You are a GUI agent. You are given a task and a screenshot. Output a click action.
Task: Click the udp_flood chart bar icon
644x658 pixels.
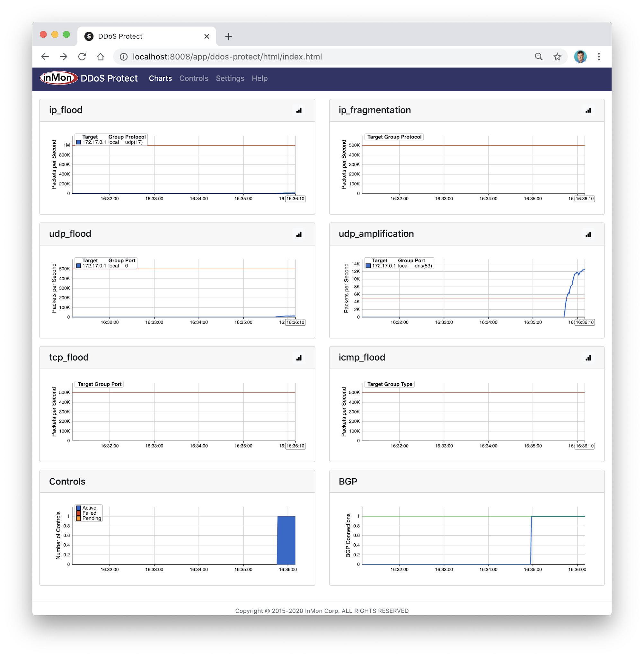[x=299, y=235]
